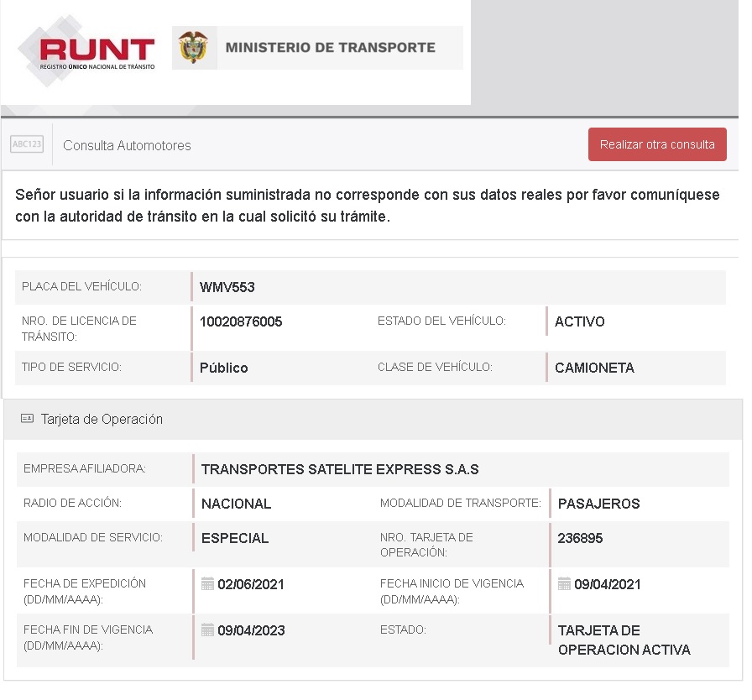Click the ACTIVO vehicle status value
Screen dimensions: 752x700
(579, 321)
